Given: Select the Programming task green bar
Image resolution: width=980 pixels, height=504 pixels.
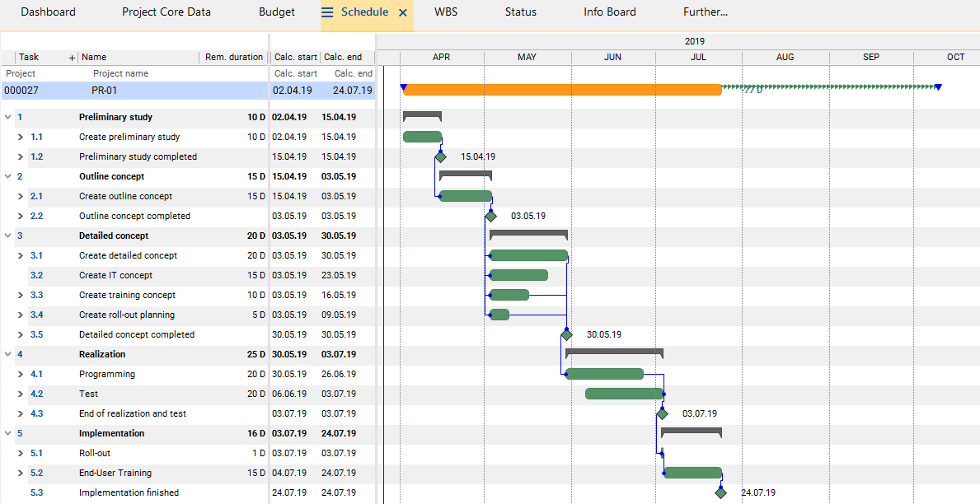Looking at the screenshot, I should click(x=604, y=374).
